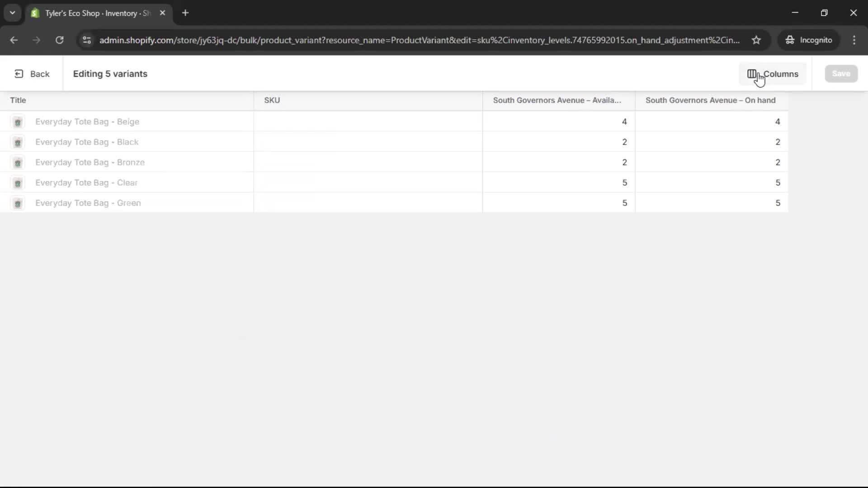
Task: Click the back arrow icon next to Back label
Action: pos(19,74)
